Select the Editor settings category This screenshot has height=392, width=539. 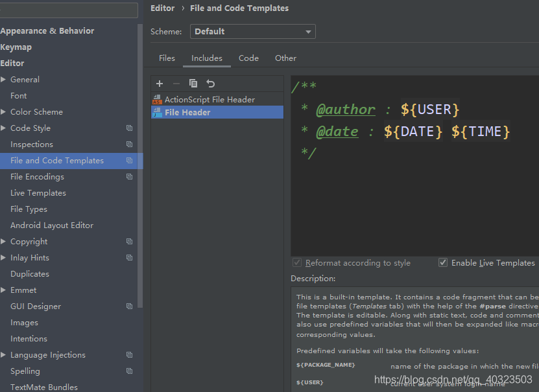coord(12,63)
